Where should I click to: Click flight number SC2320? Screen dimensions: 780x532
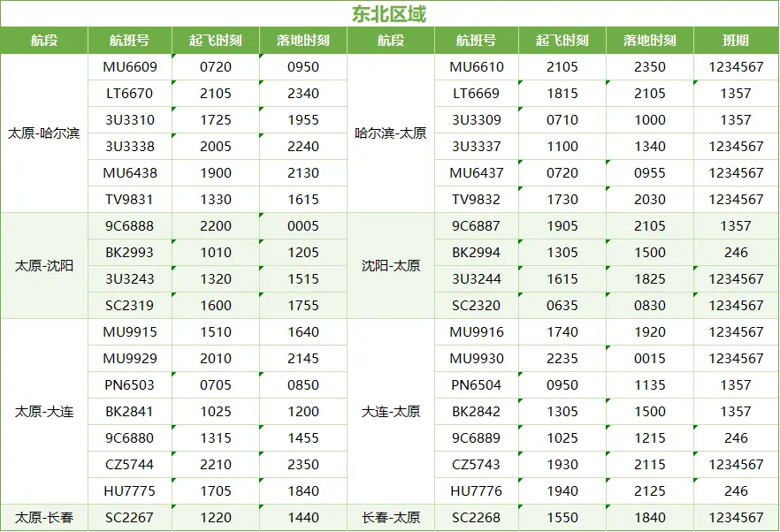click(x=477, y=306)
